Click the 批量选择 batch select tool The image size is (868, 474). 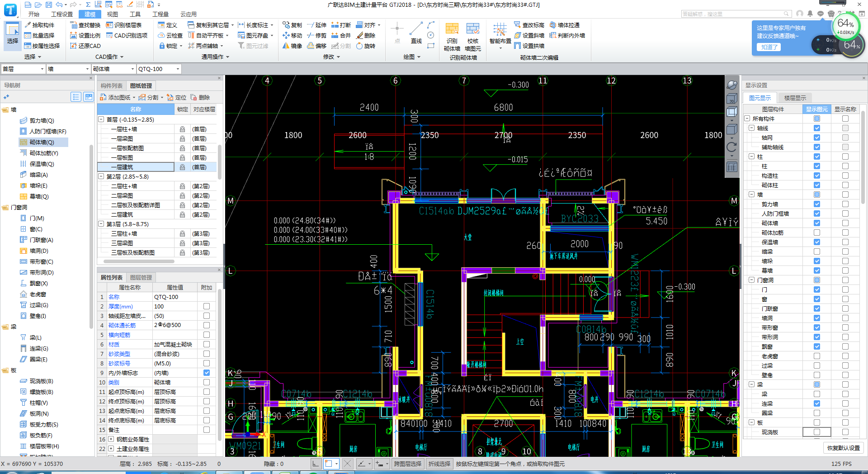click(39, 35)
